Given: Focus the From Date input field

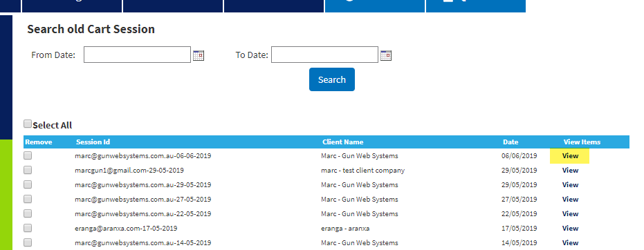Looking at the screenshot, I should [137, 55].
